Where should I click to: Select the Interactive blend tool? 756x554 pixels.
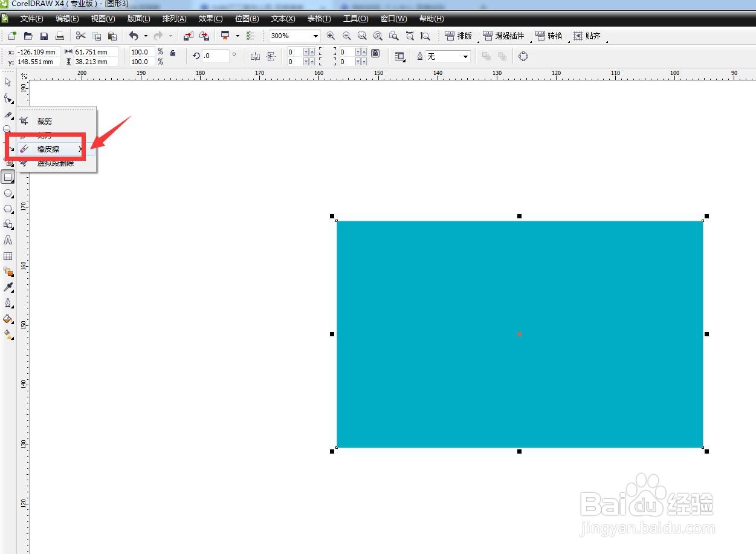(8, 272)
